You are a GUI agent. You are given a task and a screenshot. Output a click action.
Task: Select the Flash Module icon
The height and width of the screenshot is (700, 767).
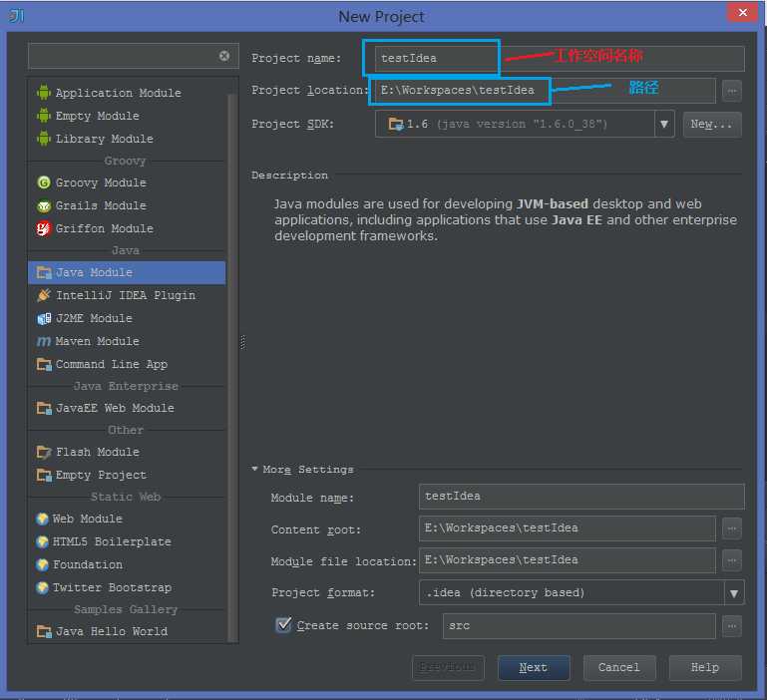tap(44, 452)
